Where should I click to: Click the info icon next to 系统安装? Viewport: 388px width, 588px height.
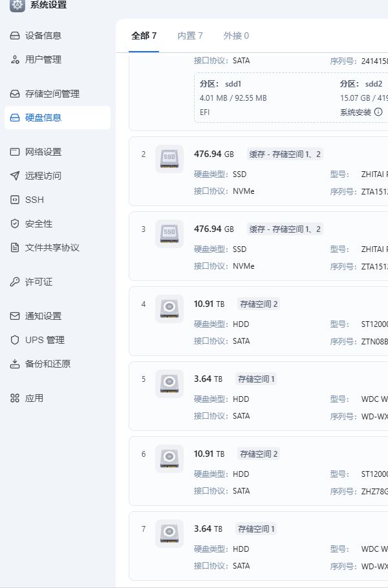pos(378,112)
